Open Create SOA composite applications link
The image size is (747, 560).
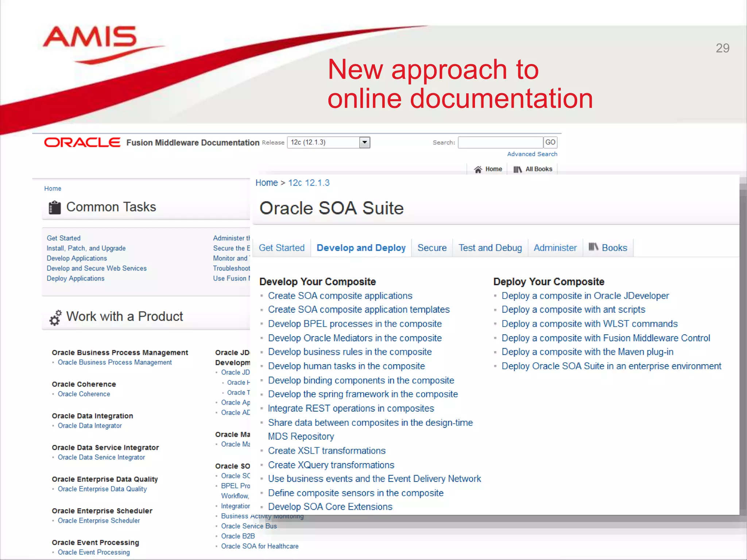340,296
